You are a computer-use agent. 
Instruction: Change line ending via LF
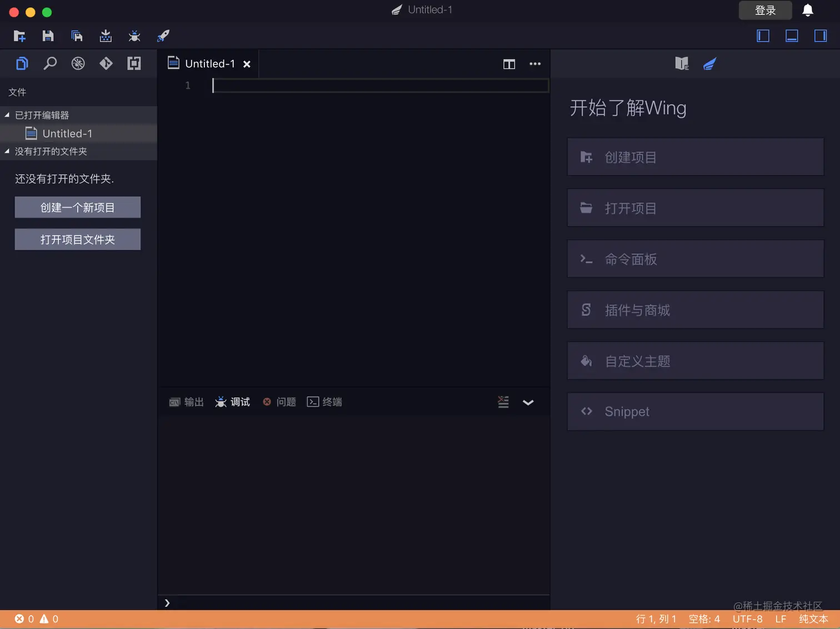point(781,619)
